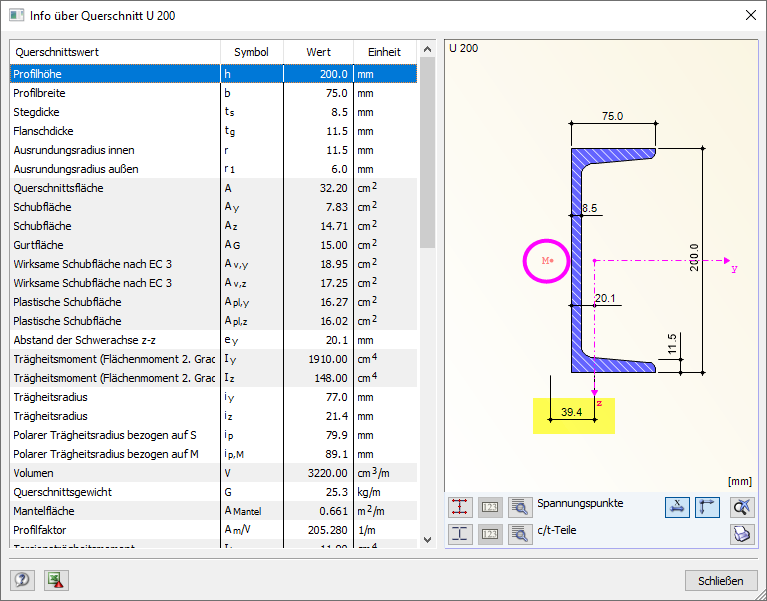
Task: Select Plastische Schubfläche row with value 16.02
Action: point(213,321)
